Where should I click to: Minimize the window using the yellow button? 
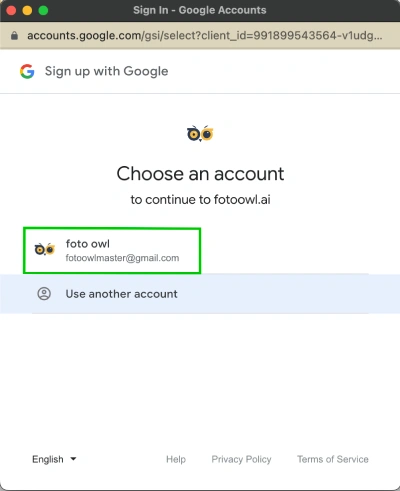pos(27,10)
